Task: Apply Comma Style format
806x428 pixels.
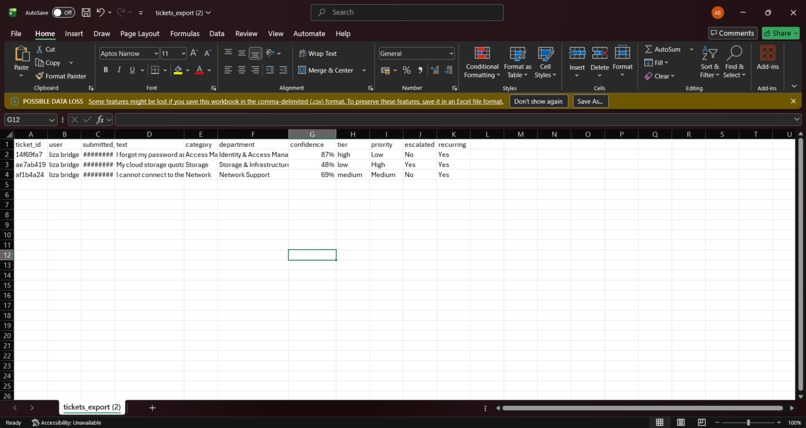Action: click(420, 70)
